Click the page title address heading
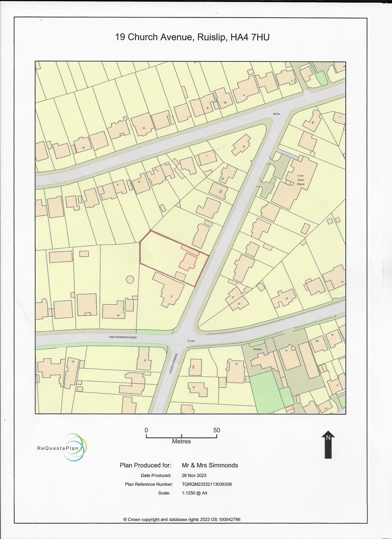 tap(192, 37)
